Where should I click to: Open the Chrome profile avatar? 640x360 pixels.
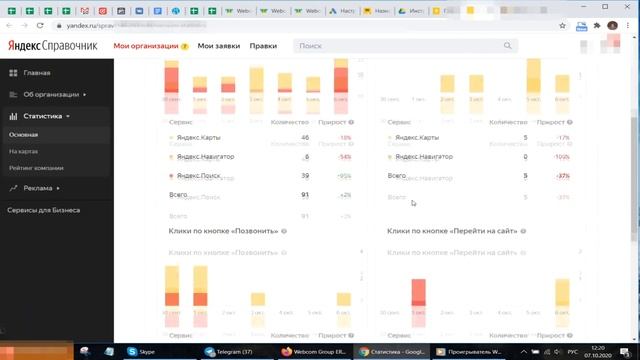click(x=612, y=25)
